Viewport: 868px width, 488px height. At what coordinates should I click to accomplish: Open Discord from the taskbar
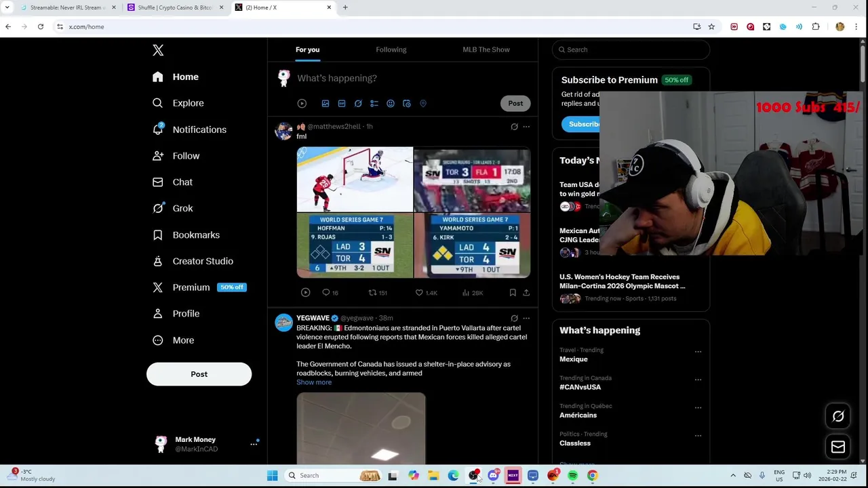494,476
